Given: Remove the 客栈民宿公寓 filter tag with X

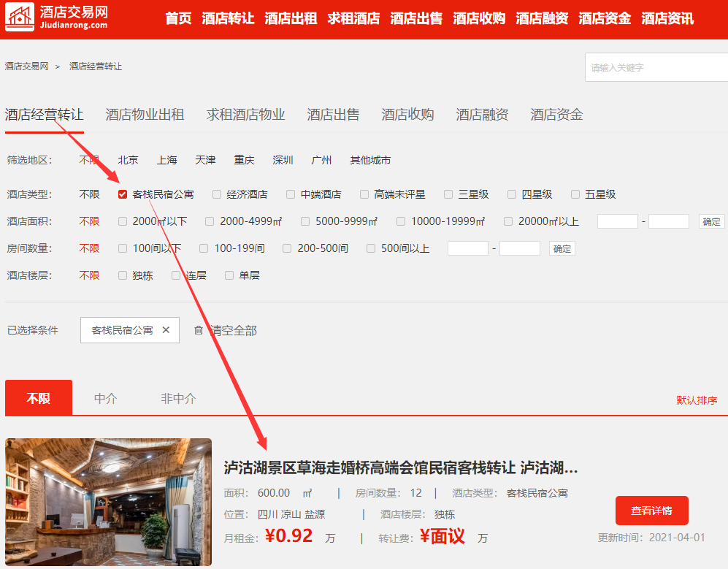Looking at the screenshot, I should coord(166,330).
